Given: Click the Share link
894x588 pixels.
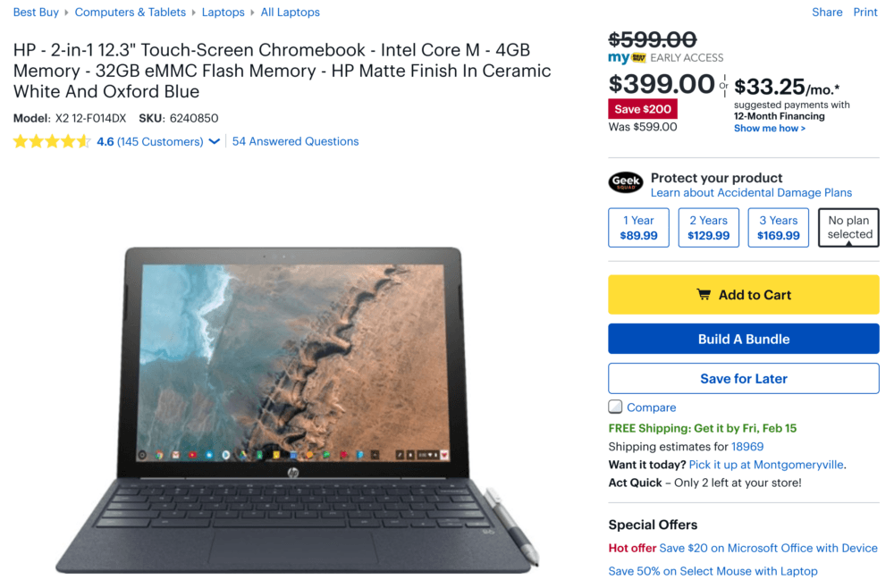Looking at the screenshot, I should 827,12.
